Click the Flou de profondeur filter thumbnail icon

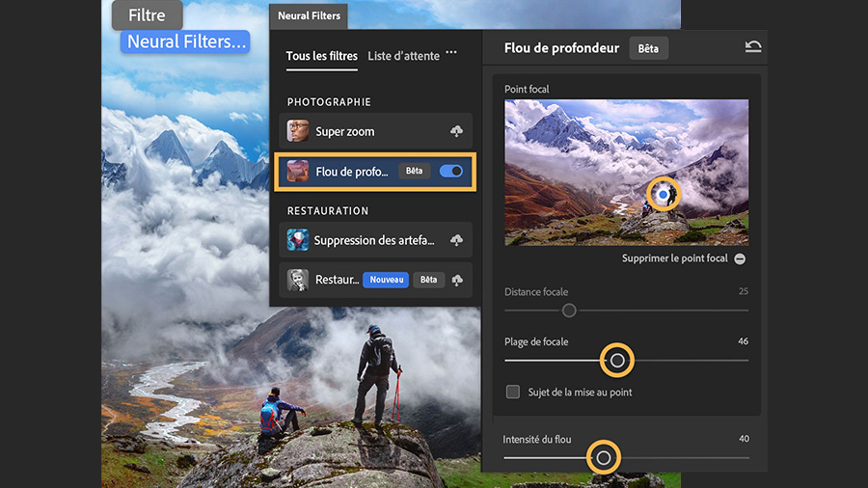pos(298,171)
